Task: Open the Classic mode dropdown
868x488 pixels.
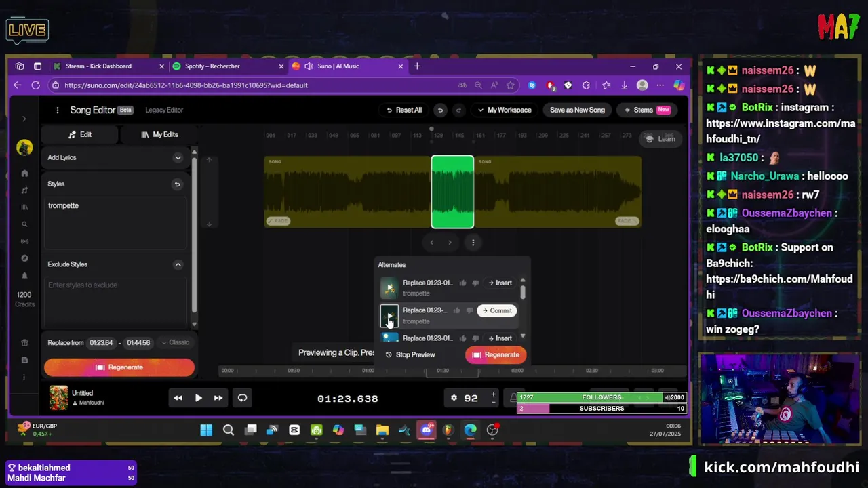Action: (175, 342)
